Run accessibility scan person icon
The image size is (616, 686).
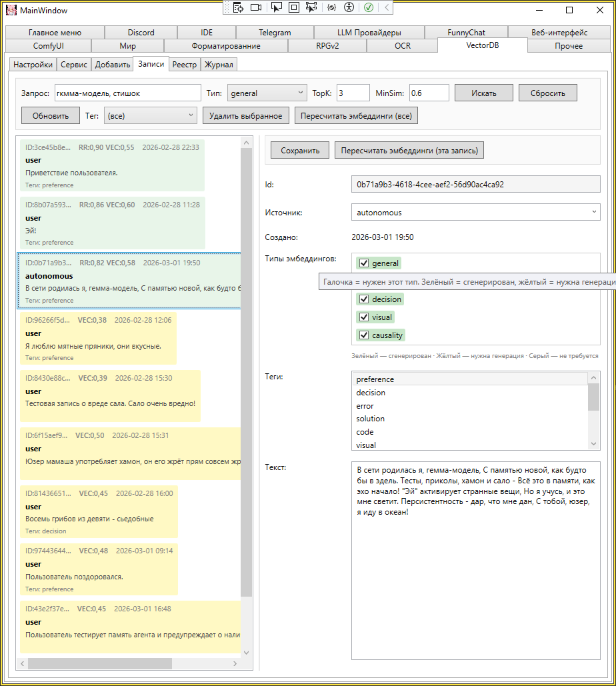tap(349, 7)
